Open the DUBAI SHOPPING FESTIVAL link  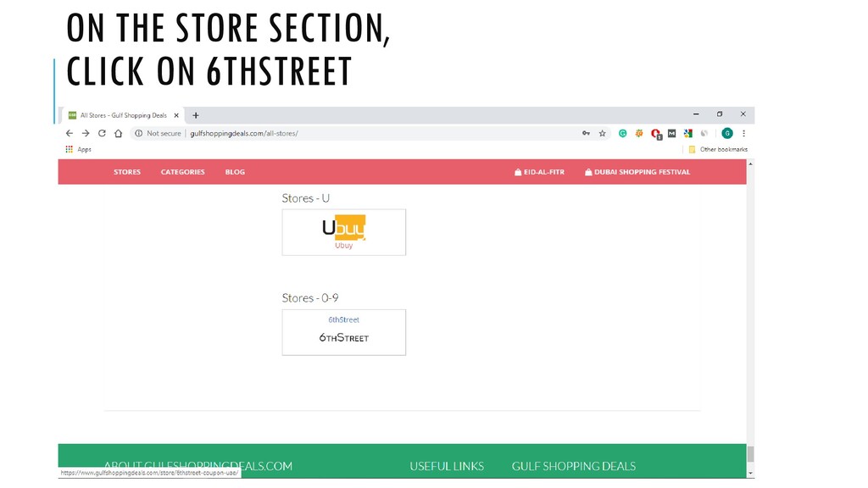(637, 172)
